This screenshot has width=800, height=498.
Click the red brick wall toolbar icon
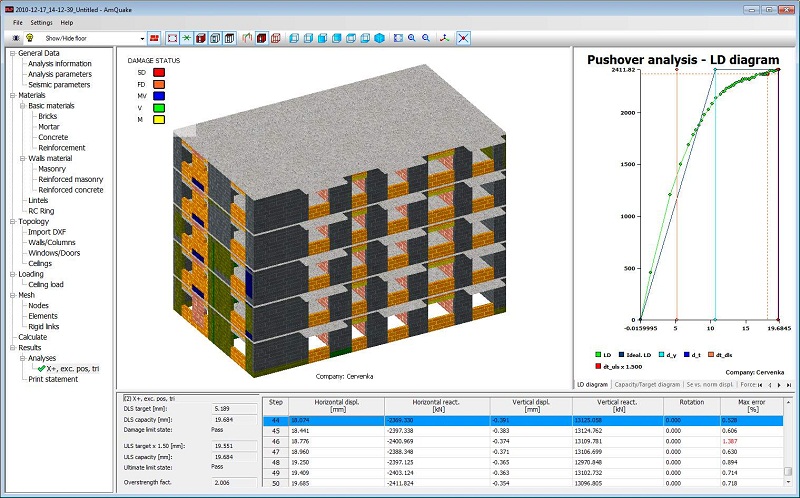pos(154,38)
